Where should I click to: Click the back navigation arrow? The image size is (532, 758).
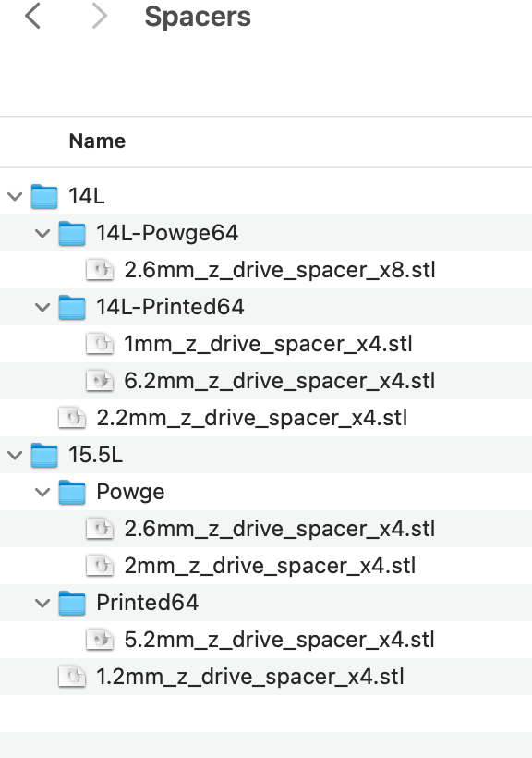click(33, 16)
